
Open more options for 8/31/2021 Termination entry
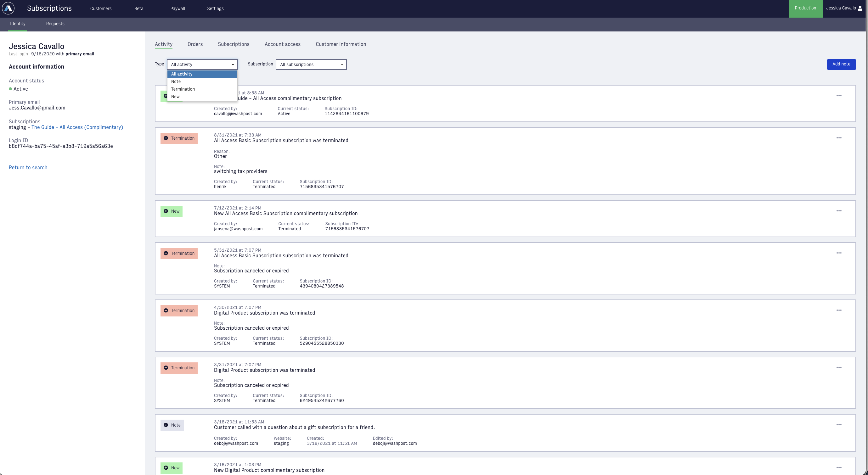tap(839, 138)
